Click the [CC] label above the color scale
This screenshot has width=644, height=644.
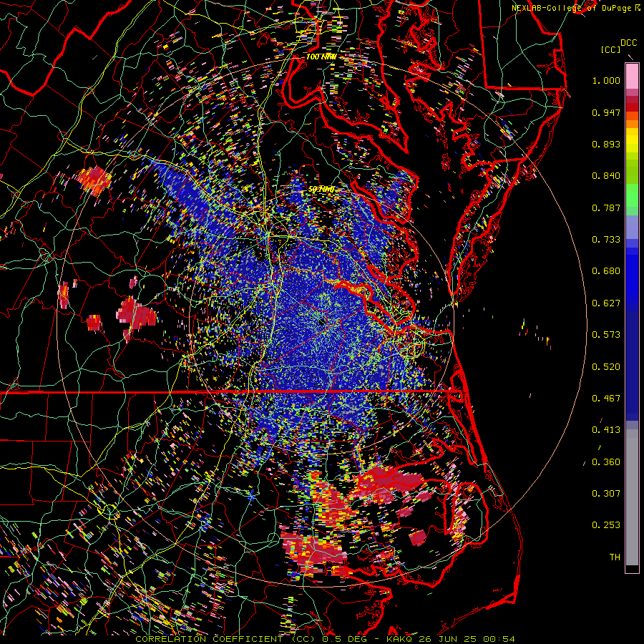point(610,49)
